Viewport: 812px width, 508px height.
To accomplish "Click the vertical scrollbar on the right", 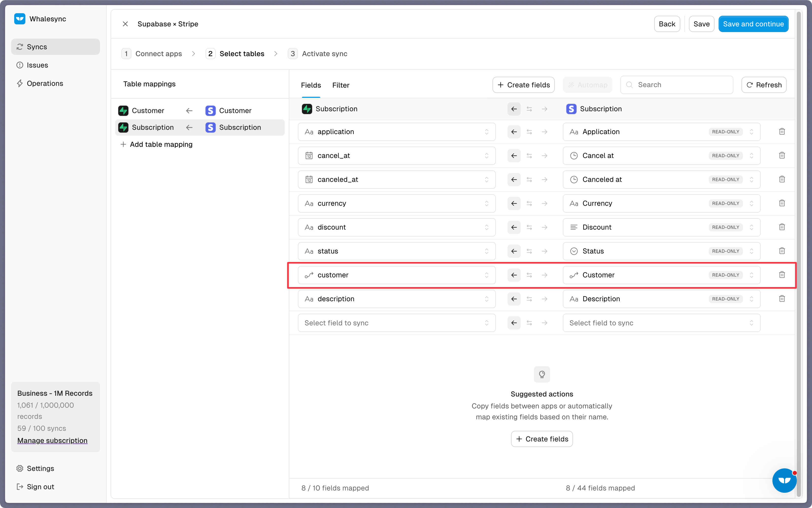I will (x=799, y=254).
